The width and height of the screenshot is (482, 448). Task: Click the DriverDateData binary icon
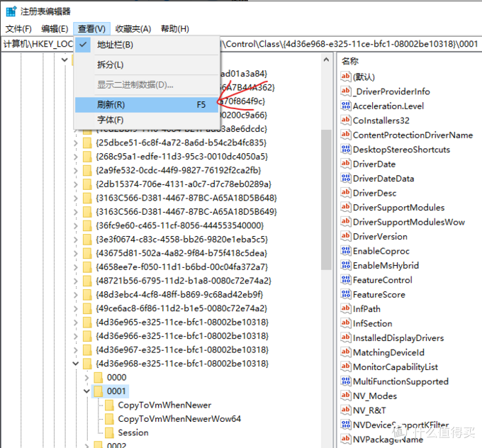pyautogui.click(x=345, y=178)
